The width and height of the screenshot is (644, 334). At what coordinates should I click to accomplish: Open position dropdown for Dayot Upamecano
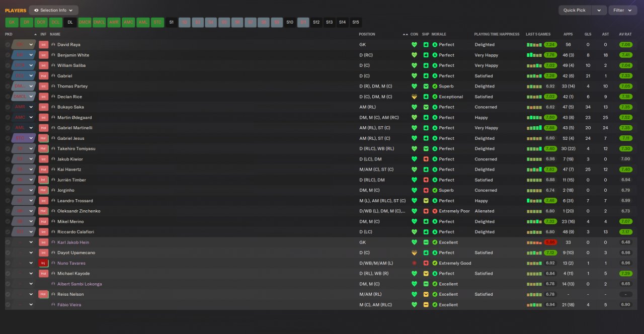pyautogui.click(x=31, y=253)
